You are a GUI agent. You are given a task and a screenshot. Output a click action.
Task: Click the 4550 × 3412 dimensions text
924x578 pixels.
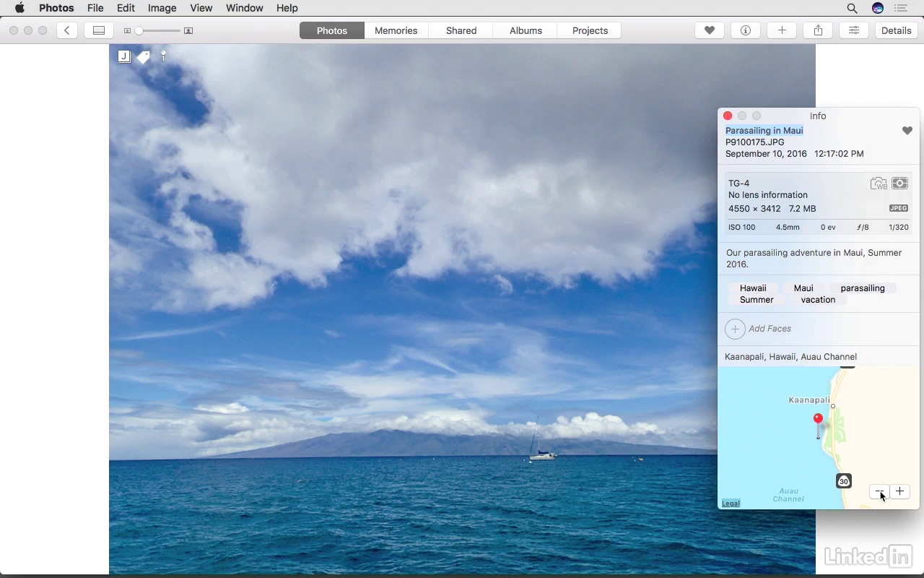754,209
